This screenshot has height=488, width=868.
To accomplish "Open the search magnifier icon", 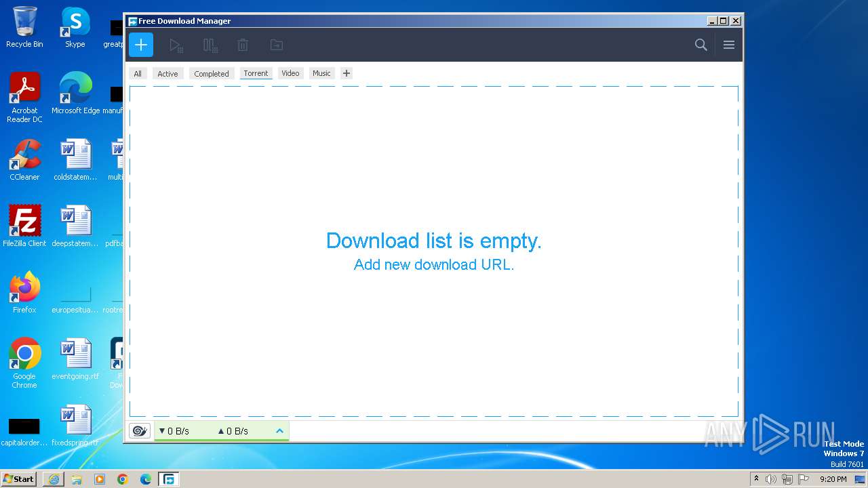I will (x=701, y=45).
